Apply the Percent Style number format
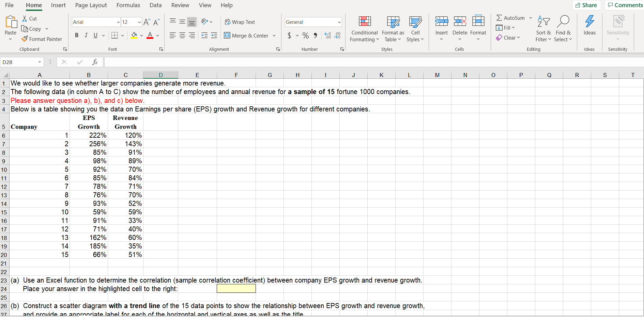 [x=305, y=35]
